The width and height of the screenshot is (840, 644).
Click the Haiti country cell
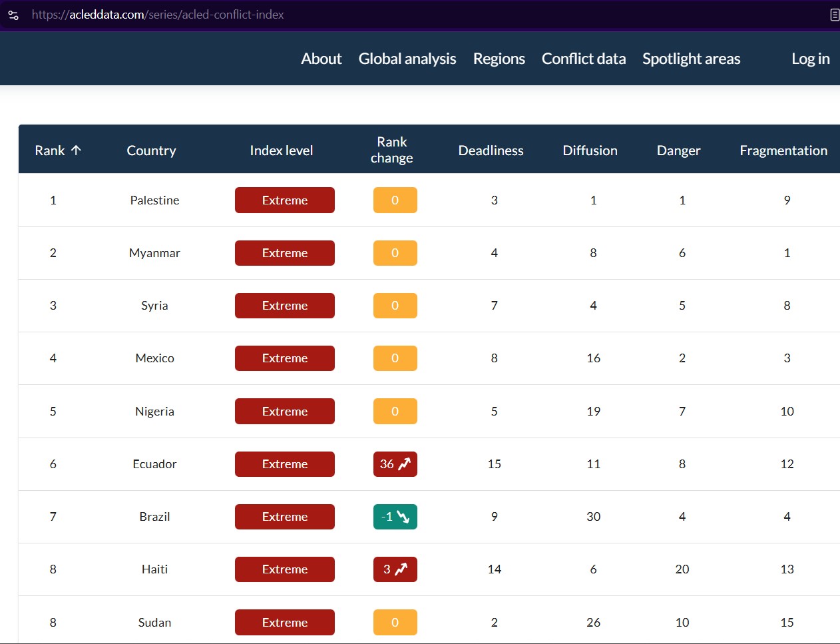pyautogui.click(x=154, y=569)
